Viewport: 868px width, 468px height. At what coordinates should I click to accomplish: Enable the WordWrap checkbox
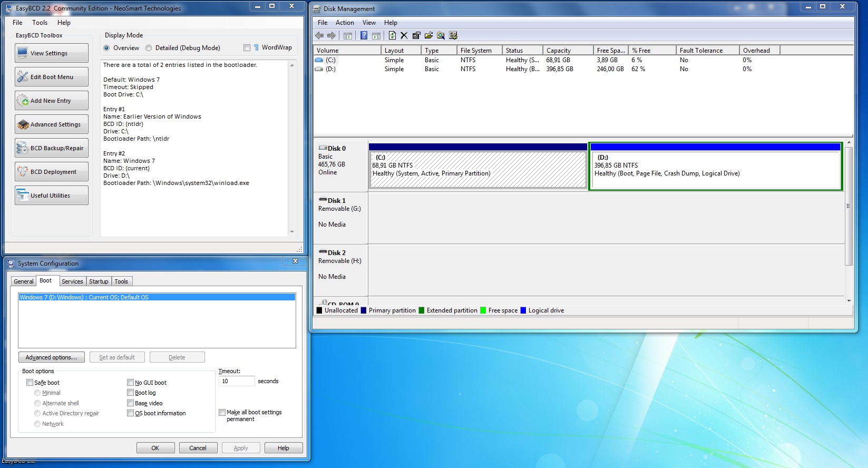click(247, 47)
